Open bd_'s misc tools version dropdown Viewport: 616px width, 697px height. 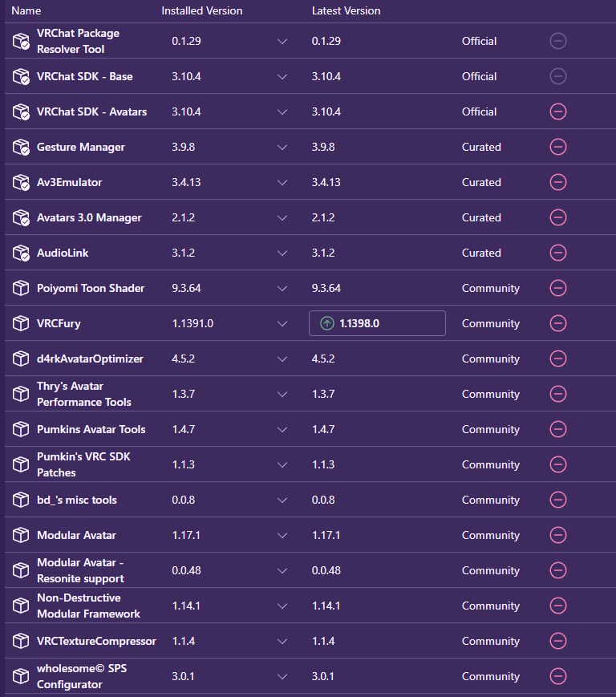pyautogui.click(x=282, y=500)
